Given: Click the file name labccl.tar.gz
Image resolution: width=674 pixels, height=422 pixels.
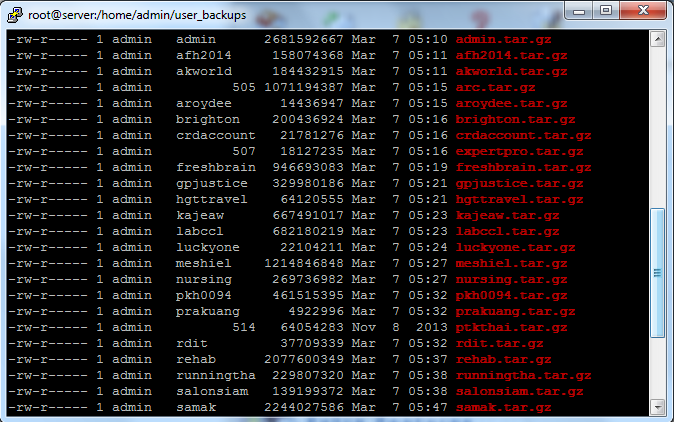Looking at the screenshot, I should pyautogui.click(x=507, y=232).
